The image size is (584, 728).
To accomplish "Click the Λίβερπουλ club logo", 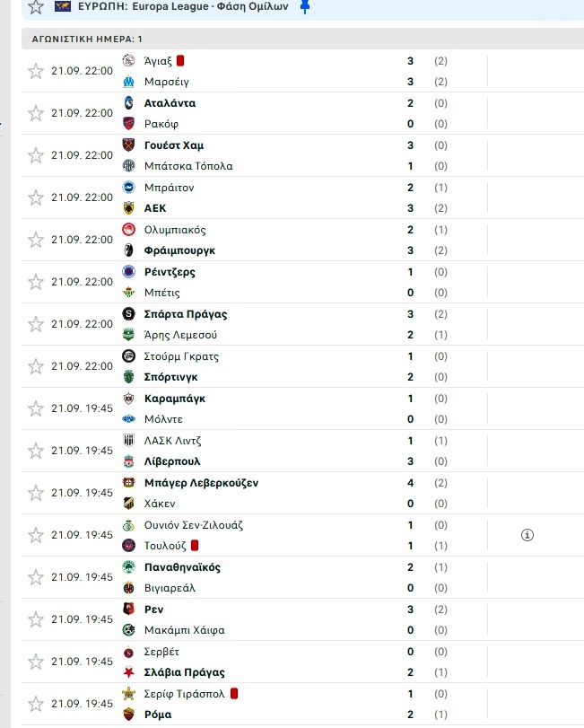I will [x=128, y=461].
